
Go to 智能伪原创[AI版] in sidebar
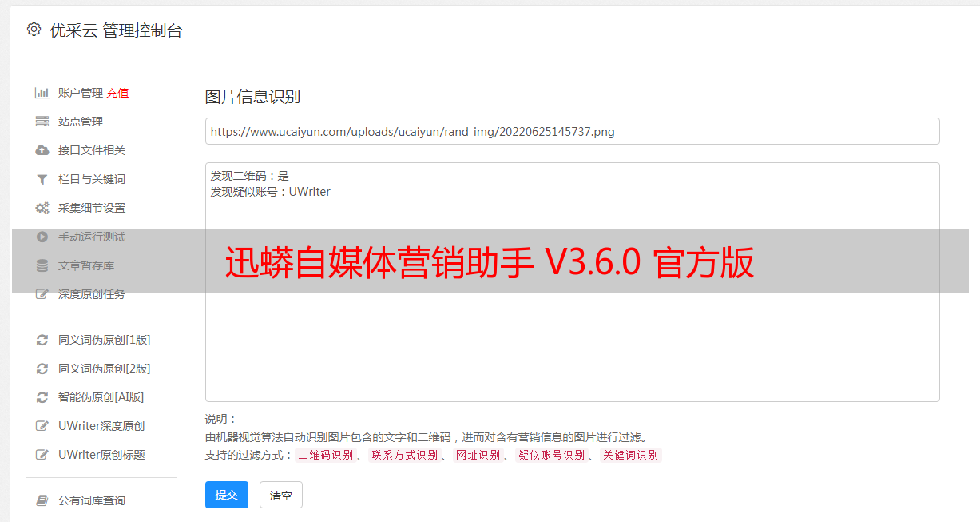click(x=101, y=397)
